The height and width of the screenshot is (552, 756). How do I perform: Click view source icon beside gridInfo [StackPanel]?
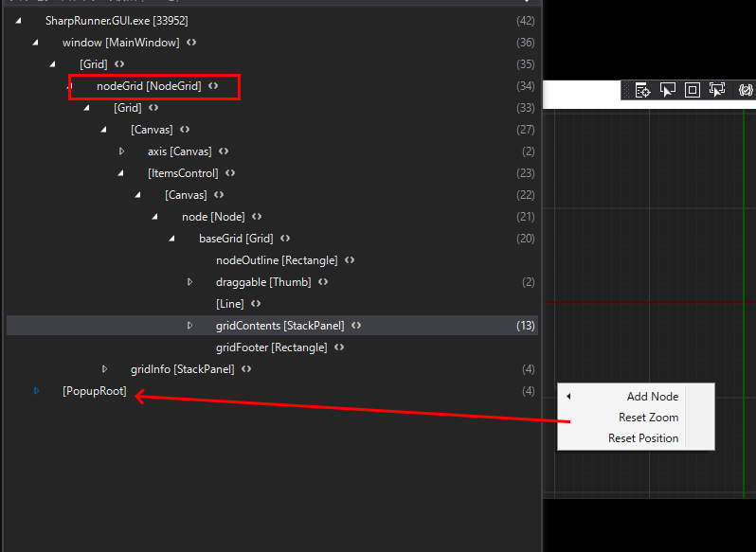(x=246, y=369)
